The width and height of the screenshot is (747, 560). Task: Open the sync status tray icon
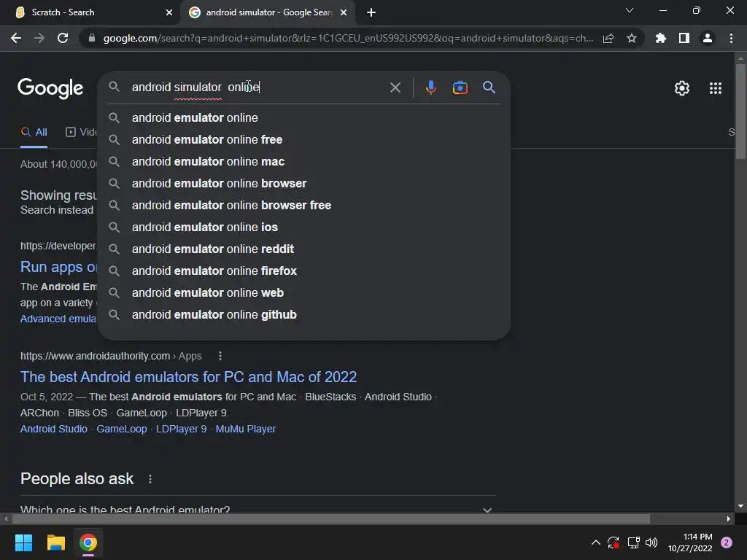click(613, 542)
